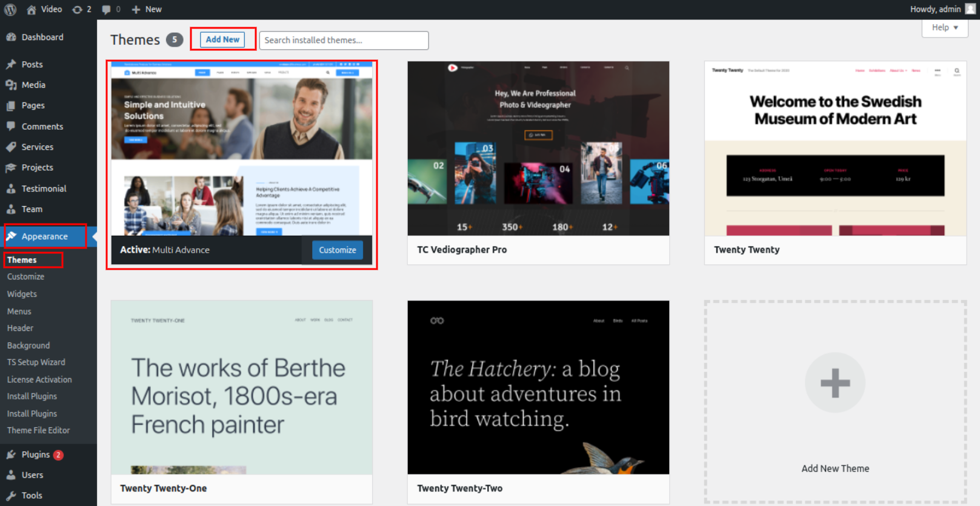Image resolution: width=980 pixels, height=506 pixels.
Task: Open the comments bubble icon in admin bar
Action: coord(106,9)
